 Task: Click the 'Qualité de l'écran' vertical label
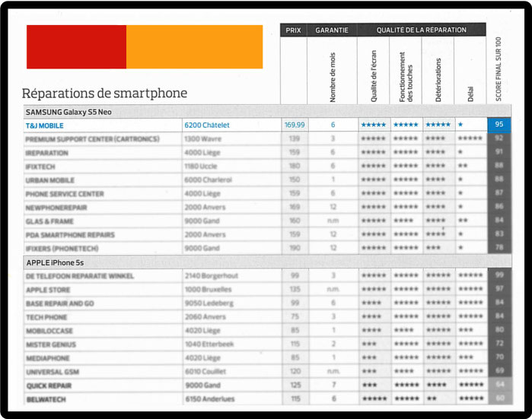pos(374,76)
